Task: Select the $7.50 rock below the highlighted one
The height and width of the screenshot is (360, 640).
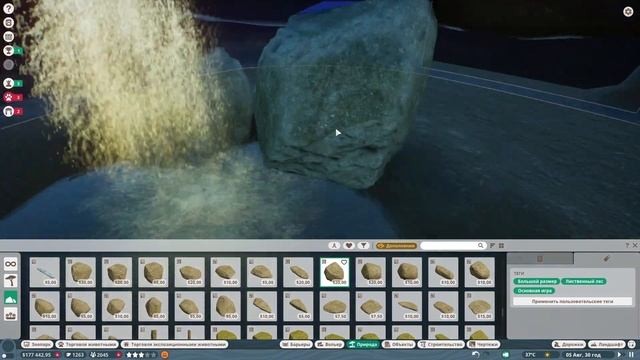Action: [334, 306]
